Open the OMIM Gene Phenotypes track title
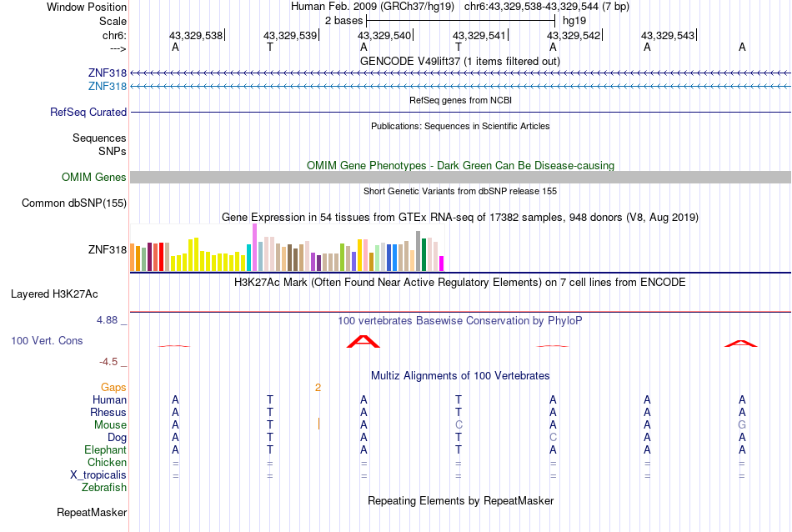 460,165
